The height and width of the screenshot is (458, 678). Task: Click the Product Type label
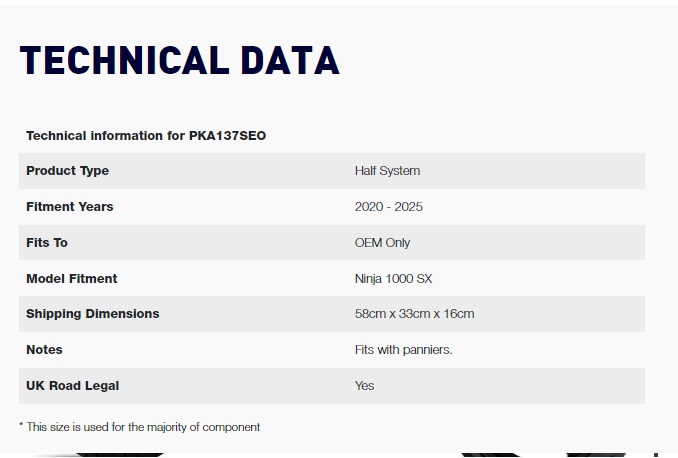tap(67, 171)
